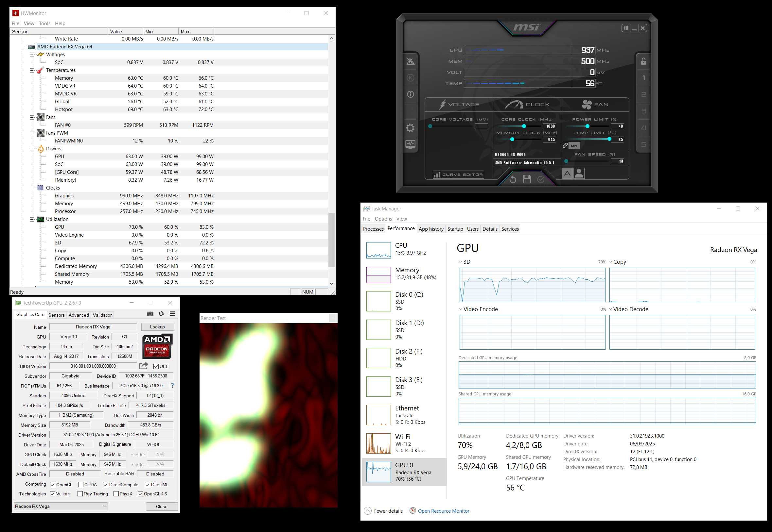Click the GPU-Z refresh icon
The width and height of the screenshot is (772, 532).
[162, 314]
